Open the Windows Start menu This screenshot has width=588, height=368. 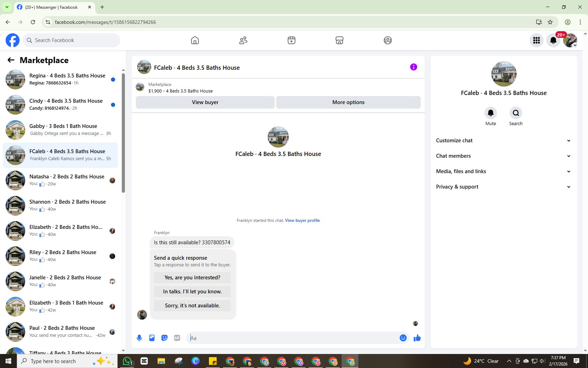tap(8, 361)
